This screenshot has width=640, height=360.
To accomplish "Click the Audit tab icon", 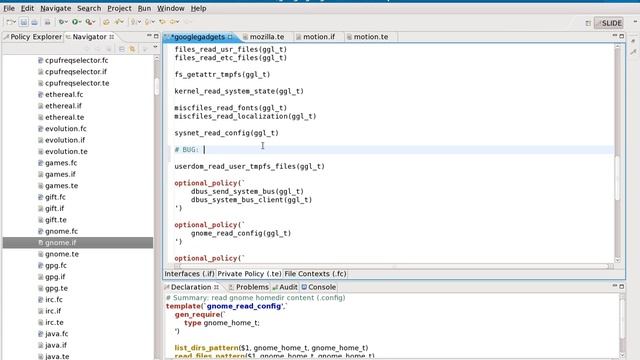I will (x=275, y=287).
